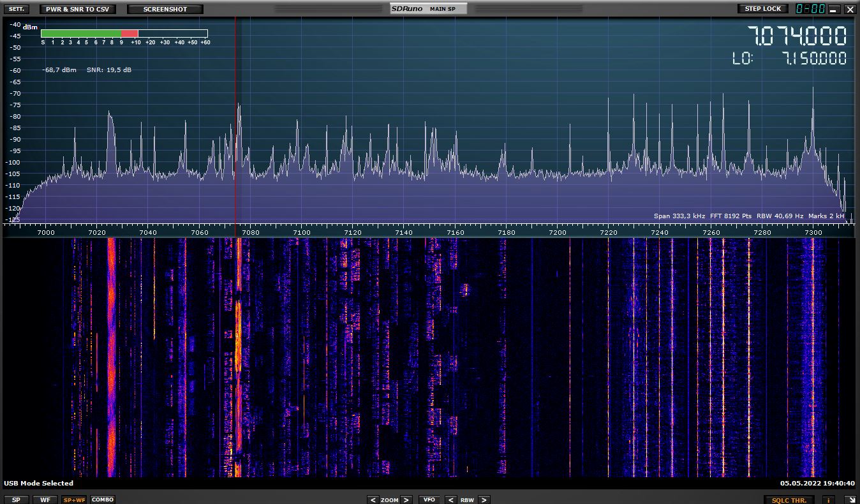Click the 7100 mark on the frequency scale

coord(302,232)
